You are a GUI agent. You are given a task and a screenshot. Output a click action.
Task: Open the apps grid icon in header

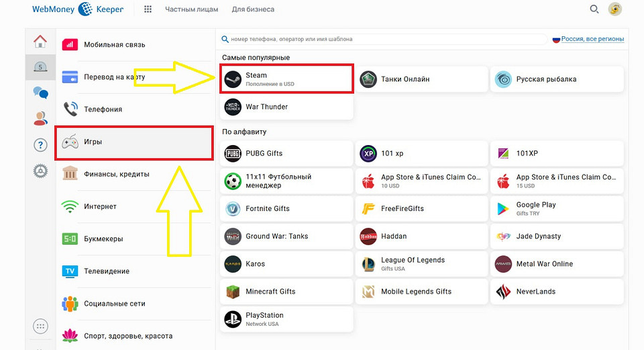(x=148, y=9)
